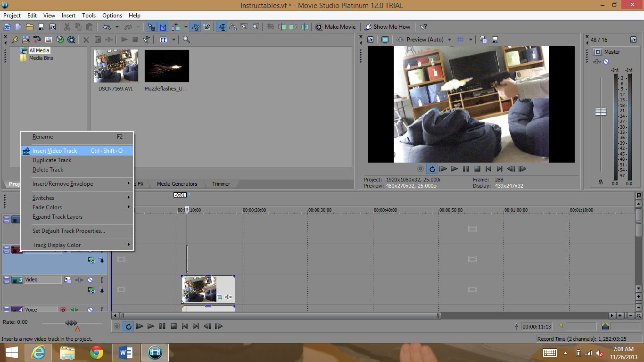644x362 pixels.
Task: Click the Open folder icon in toolbar
Action: (x=29, y=27)
